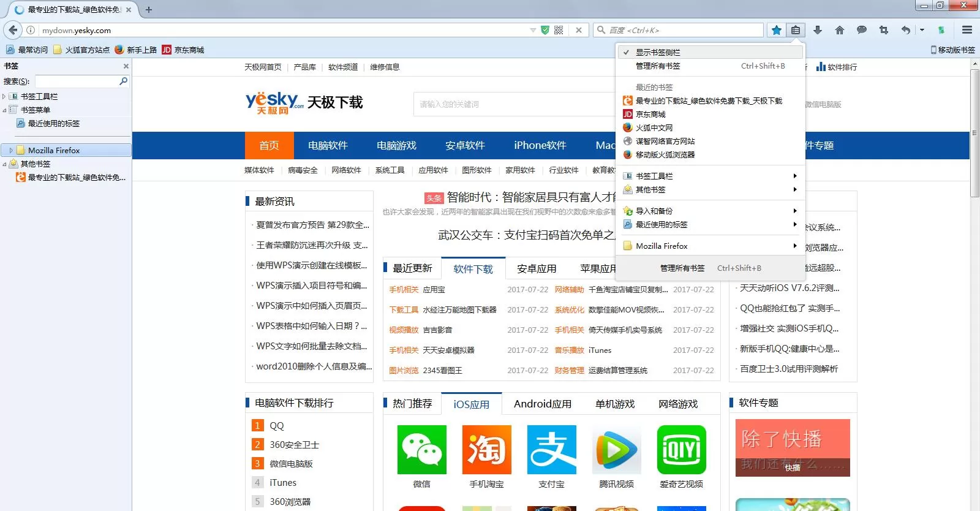Viewport: 980px width, 511px height.
Task: Open the 书签工具栏 submenu in dropdown
Action: [x=710, y=176]
